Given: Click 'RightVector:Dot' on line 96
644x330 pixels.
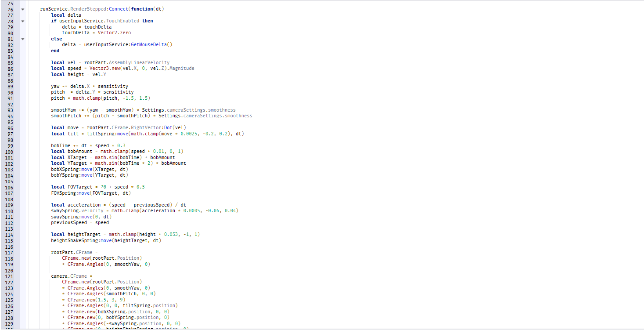Looking at the screenshot, I should pyautogui.click(x=151, y=127).
